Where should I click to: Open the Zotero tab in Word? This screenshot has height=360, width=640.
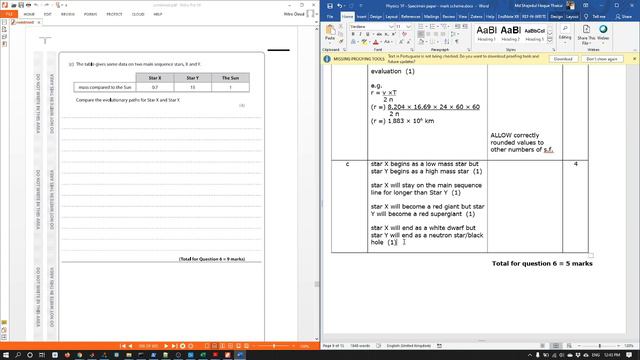click(476, 17)
